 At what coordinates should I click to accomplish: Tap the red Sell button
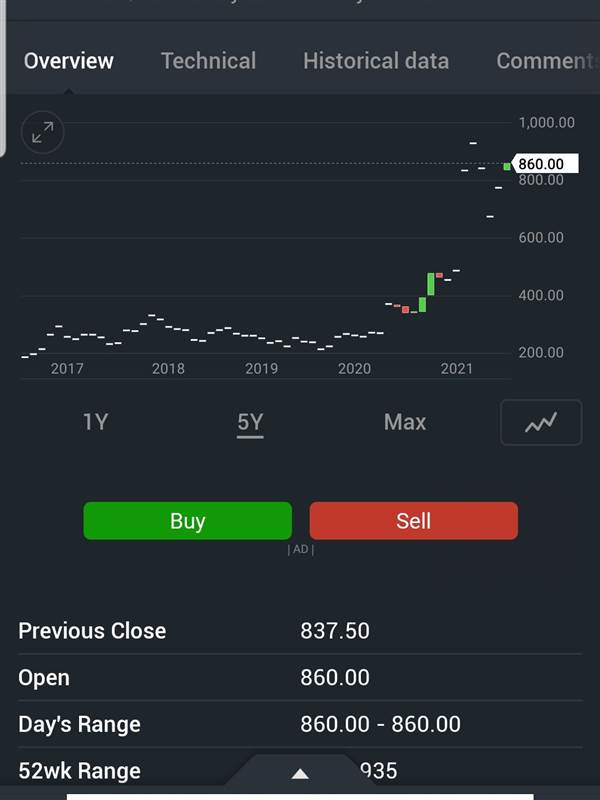point(414,521)
